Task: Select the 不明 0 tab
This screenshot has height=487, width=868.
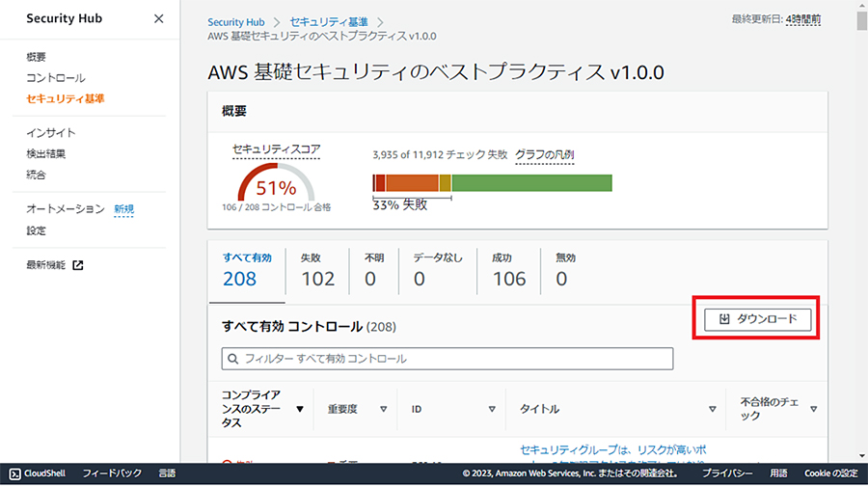Action: point(374,271)
